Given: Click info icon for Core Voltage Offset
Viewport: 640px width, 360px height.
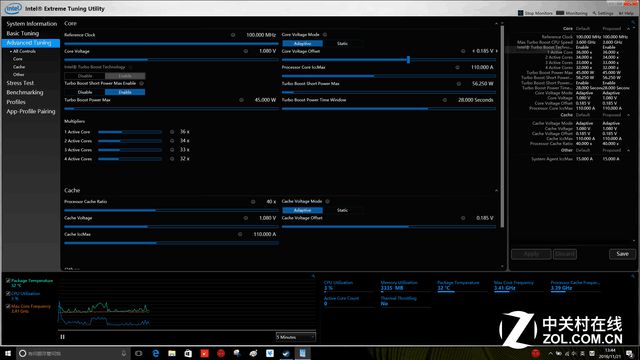Looking at the screenshot, I should 463,51.
